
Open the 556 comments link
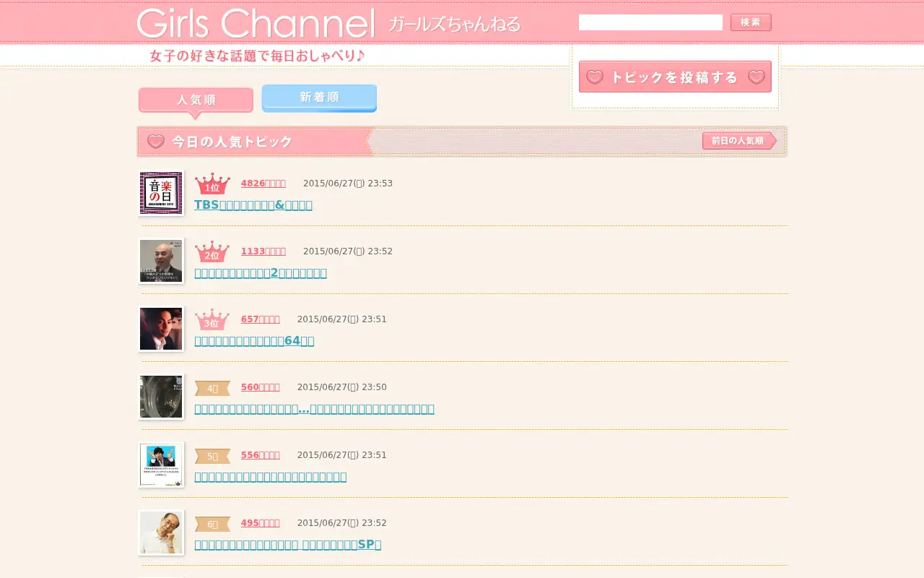click(261, 455)
